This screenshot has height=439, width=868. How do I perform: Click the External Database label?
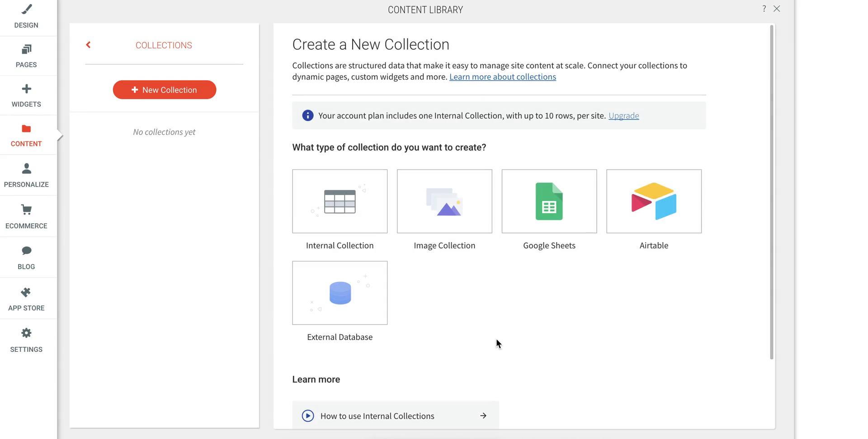pyautogui.click(x=340, y=337)
